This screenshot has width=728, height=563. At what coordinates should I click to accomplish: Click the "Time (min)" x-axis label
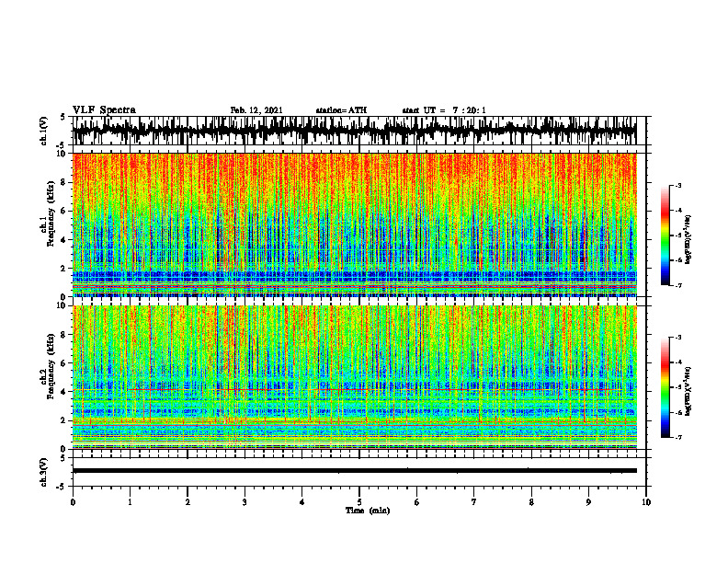tap(368, 511)
